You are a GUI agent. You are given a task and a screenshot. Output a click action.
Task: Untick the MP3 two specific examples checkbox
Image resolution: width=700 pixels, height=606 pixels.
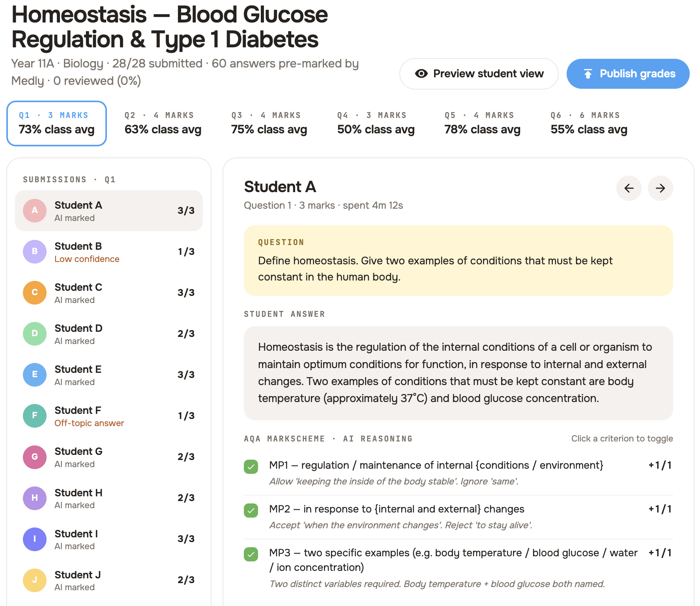click(251, 554)
